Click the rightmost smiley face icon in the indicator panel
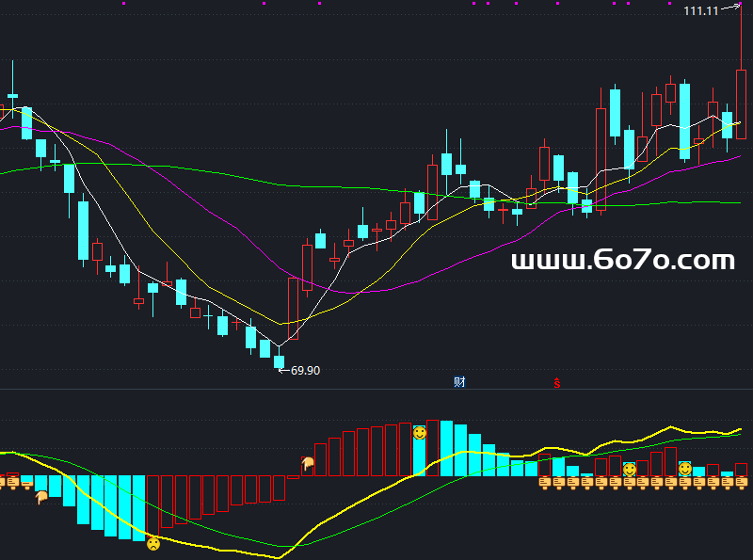Image resolution: width=753 pixels, height=560 pixels. [x=685, y=469]
